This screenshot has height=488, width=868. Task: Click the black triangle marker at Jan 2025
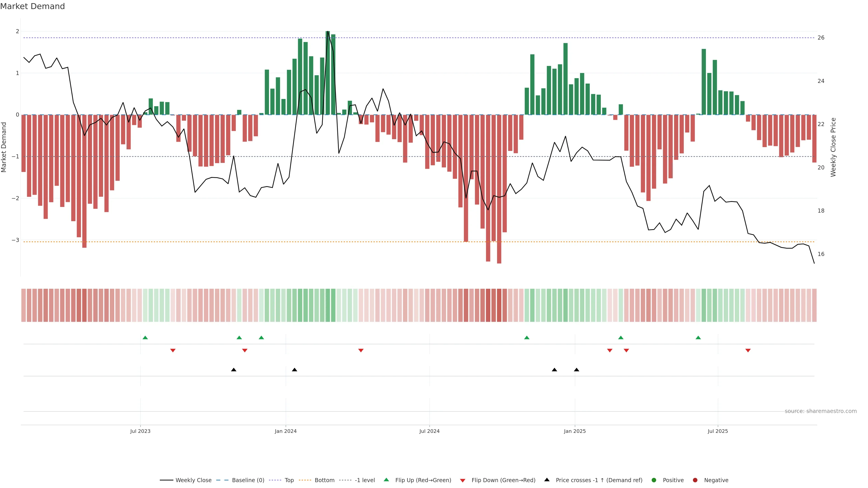pos(576,370)
